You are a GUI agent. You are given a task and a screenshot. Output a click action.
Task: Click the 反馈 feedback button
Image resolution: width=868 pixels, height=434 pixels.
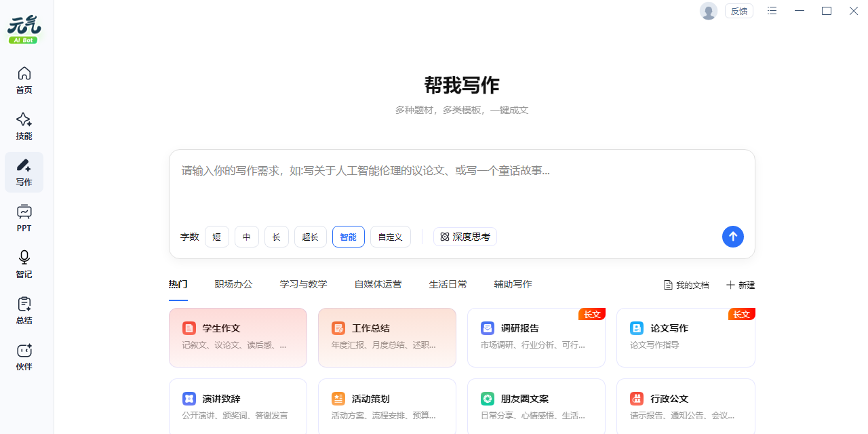738,11
